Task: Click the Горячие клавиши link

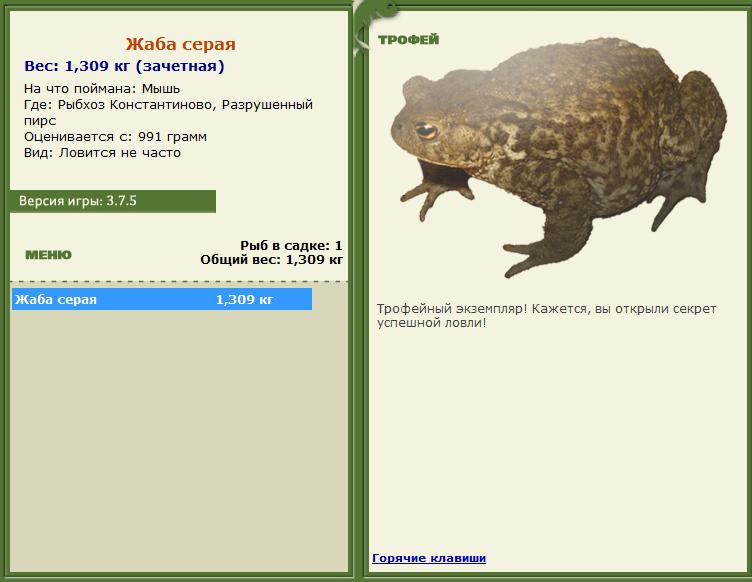Action: point(429,558)
